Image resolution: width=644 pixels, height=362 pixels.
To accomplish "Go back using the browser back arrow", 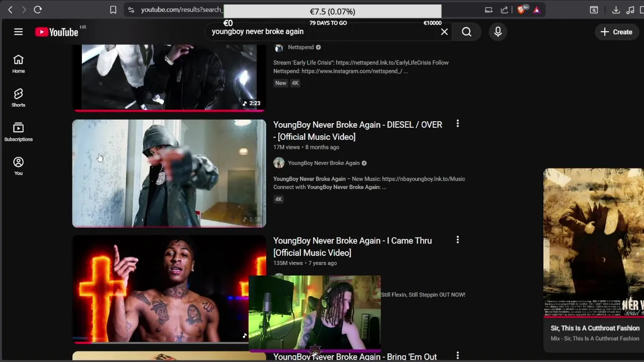I will point(10,10).
